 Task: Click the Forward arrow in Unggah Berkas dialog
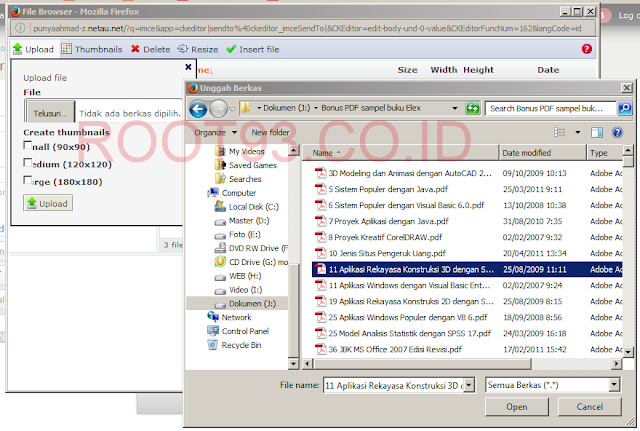pos(218,109)
